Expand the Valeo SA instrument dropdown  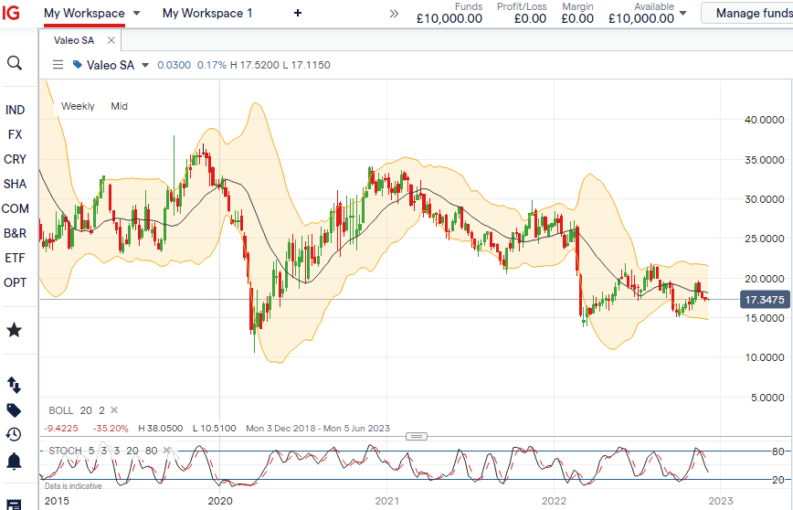click(x=145, y=65)
